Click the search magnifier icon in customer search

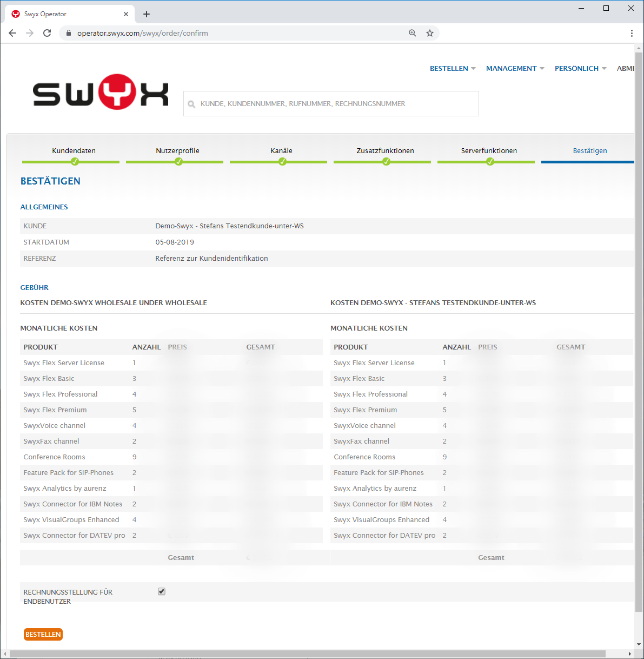tap(191, 104)
